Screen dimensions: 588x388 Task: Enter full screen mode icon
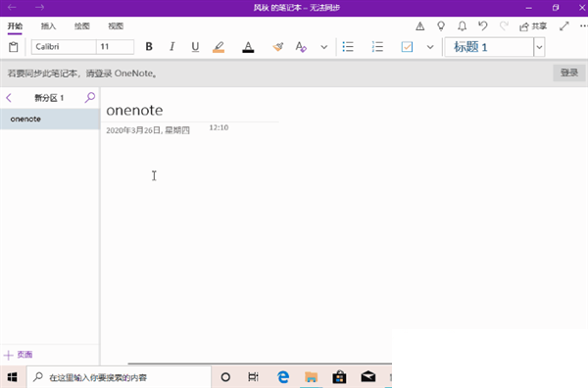pyautogui.click(x=564, y=25)
